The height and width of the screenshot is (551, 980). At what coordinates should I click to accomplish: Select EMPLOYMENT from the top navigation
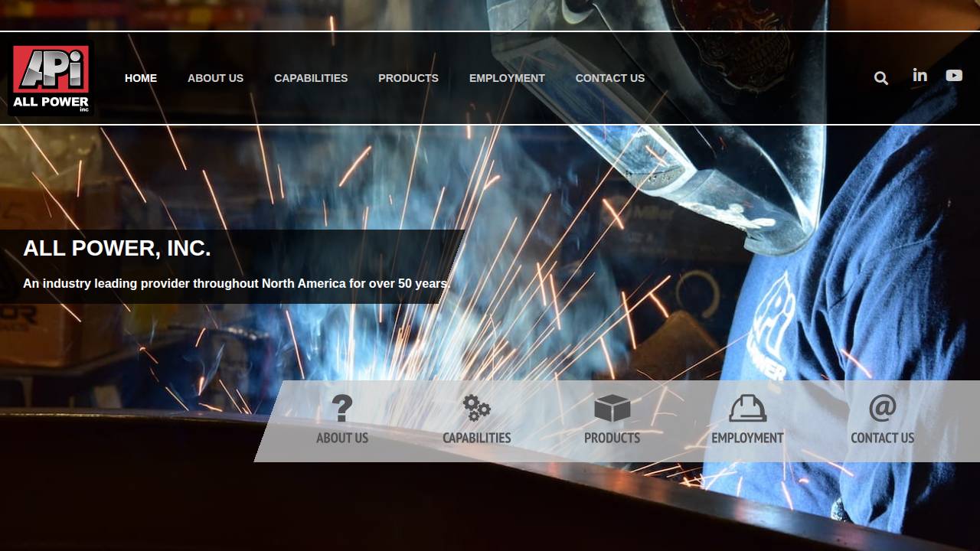tap(507, 77)
